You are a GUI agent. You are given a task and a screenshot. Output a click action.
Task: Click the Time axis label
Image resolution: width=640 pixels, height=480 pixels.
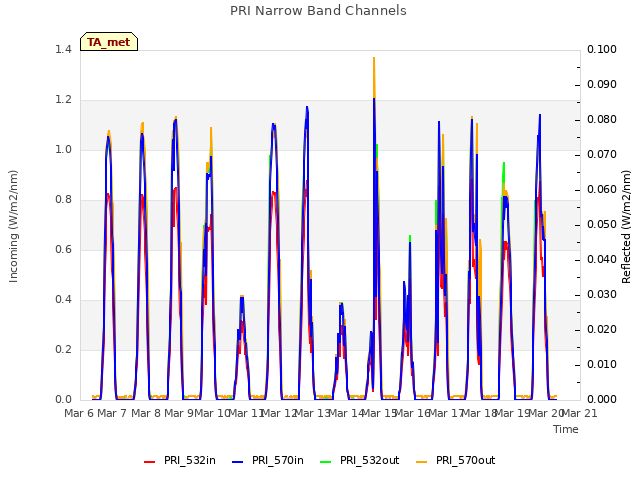(566, 429)
